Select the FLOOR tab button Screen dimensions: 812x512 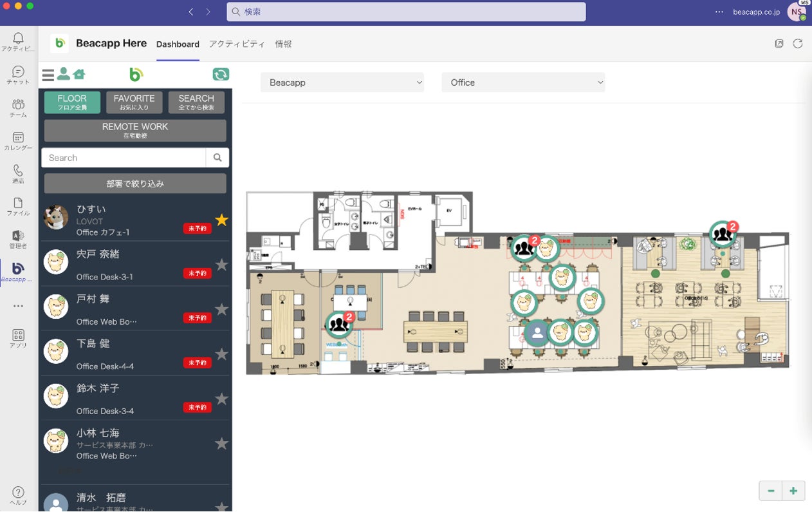pos(72,102)
